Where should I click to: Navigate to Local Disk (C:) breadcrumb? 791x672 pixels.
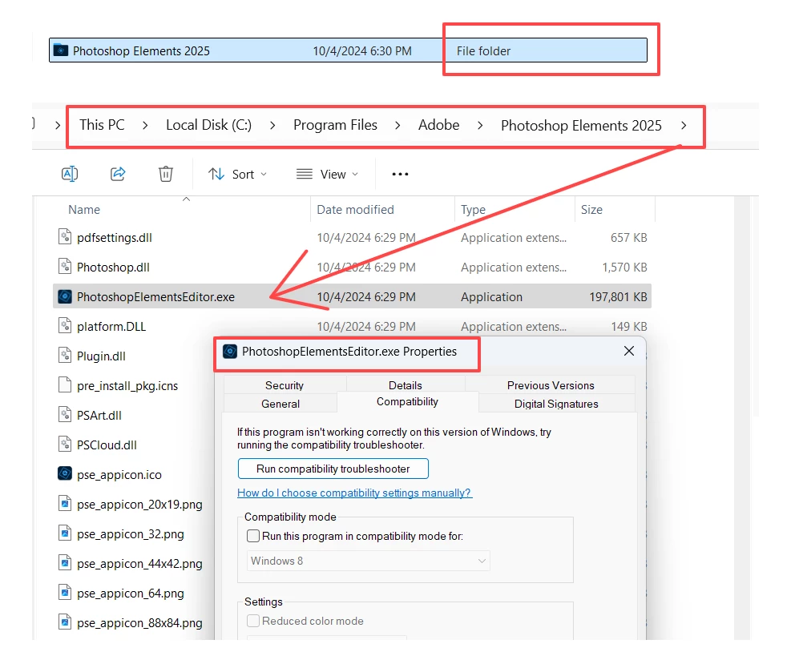[209, 125]
